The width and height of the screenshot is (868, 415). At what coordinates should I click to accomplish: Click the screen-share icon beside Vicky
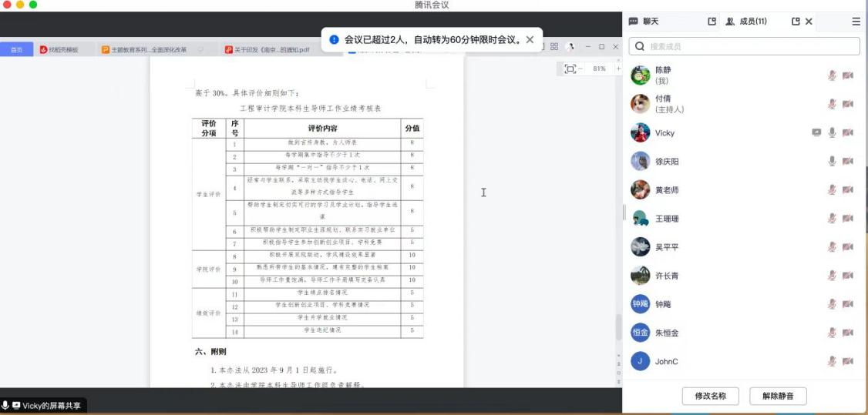(816, 132)
